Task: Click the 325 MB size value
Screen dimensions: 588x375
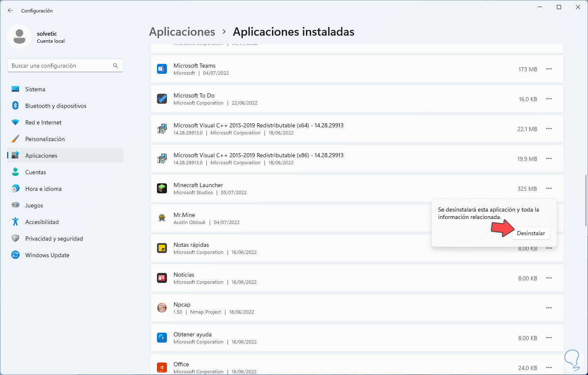Action: pyautogui.click(x=527, y=189)
